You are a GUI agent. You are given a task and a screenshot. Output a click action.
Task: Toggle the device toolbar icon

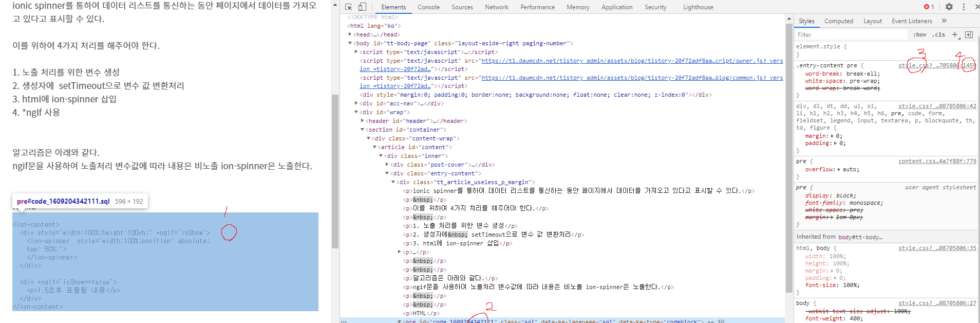[362, 7]
